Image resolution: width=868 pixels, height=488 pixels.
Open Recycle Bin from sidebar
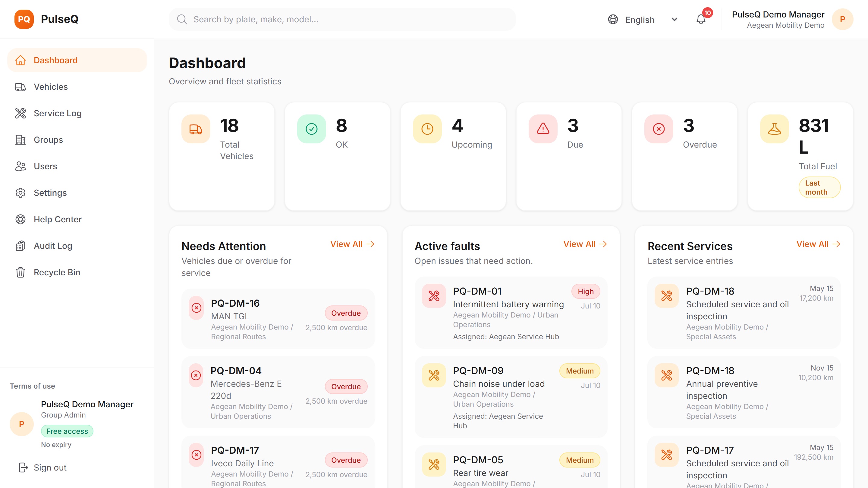pyautogui.click(x=77, y=272)
